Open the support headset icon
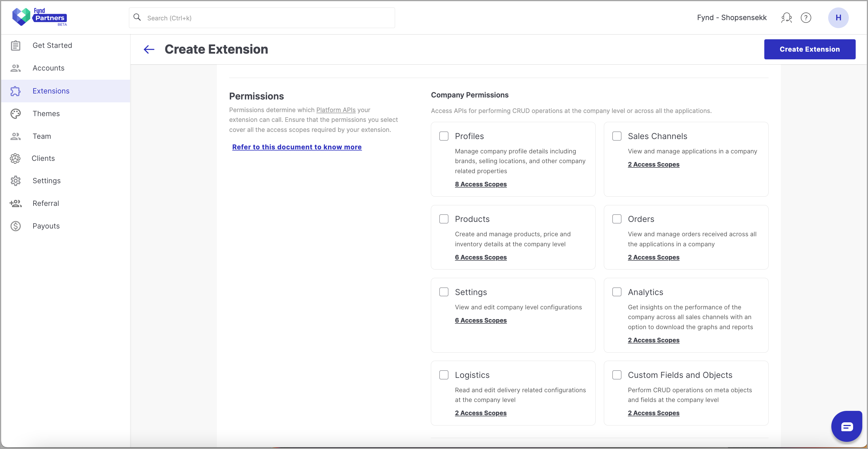The width and height of the screenshot is (868, 449). tap(786, 17)
